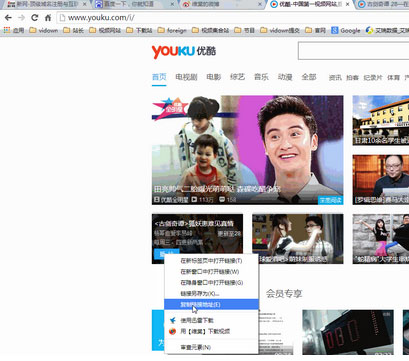Click the banner caption about 田亮
This screenshot has height=361, width=409.
click(x=217, y=189)
